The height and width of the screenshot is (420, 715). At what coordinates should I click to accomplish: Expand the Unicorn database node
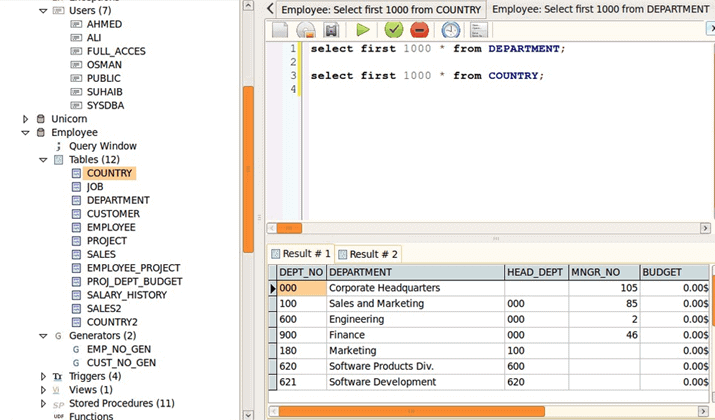pos(25,119)
